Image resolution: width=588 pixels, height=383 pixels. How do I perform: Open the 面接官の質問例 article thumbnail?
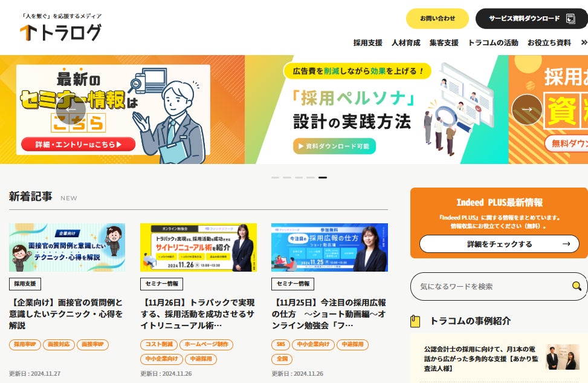(x=67, y=247)
